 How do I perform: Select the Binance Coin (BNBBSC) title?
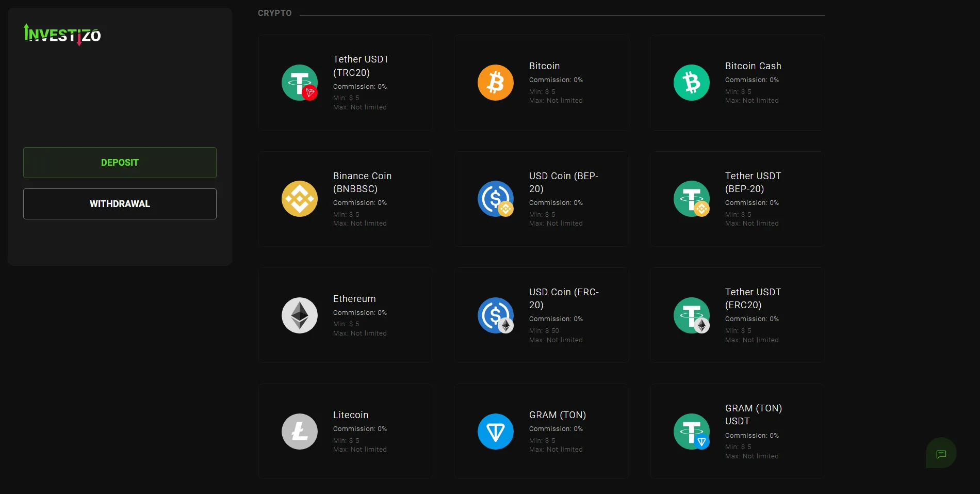tap(362, 182)
